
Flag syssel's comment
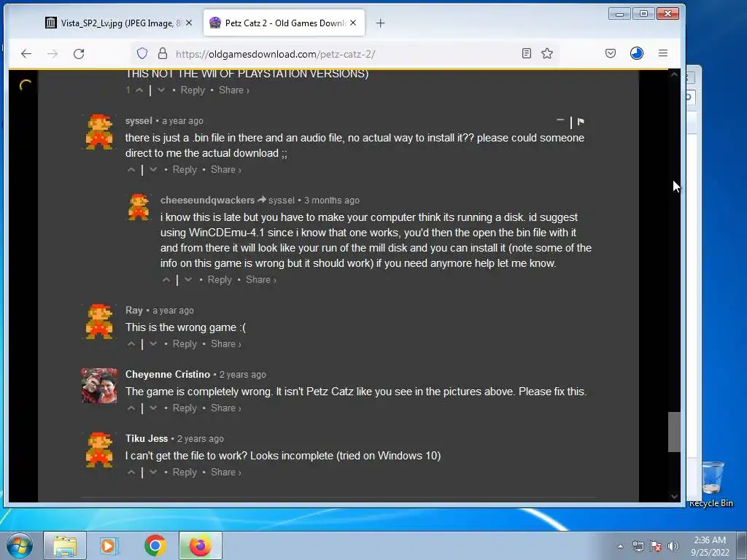581,122
